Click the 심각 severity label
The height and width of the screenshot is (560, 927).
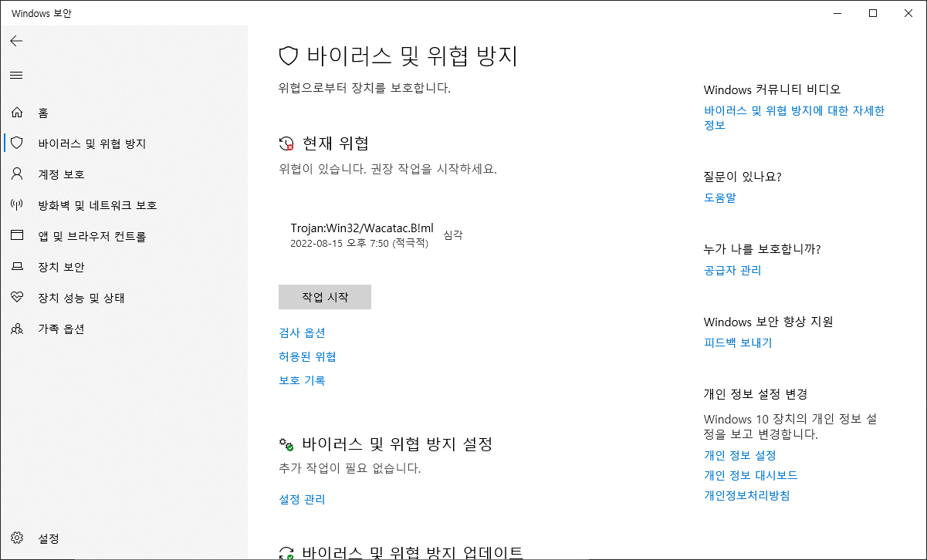(x=453, y=235)
